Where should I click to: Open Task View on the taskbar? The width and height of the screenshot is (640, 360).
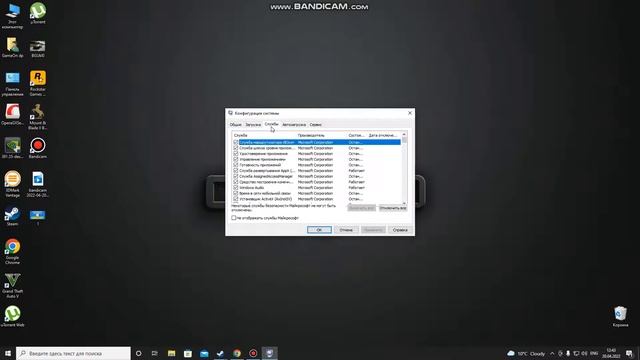tap(155, 353)
